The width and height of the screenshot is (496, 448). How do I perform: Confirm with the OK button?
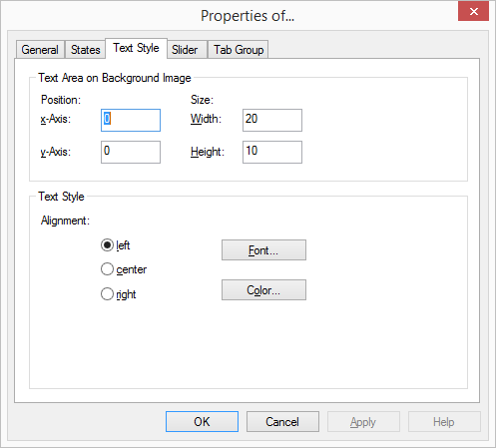202,422
